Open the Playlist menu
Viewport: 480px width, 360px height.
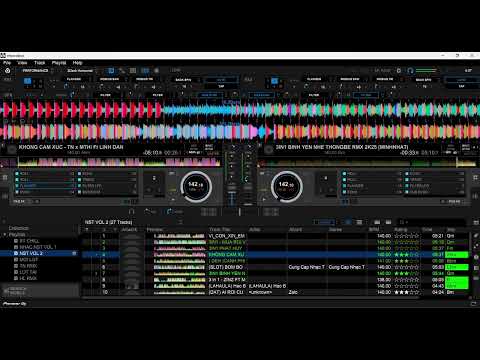(x=59, y=63)
